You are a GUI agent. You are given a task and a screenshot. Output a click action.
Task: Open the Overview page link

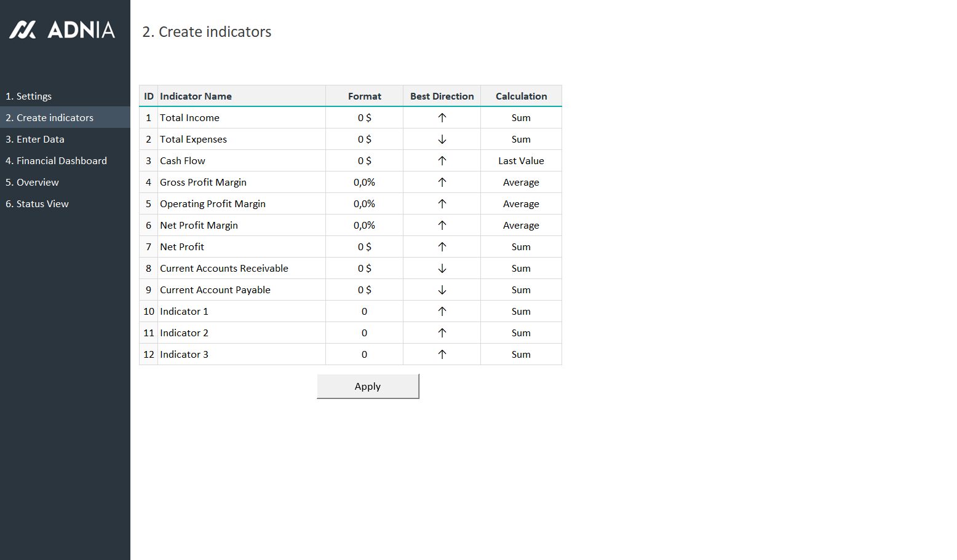pyautogui.click(x=32, y=183)
